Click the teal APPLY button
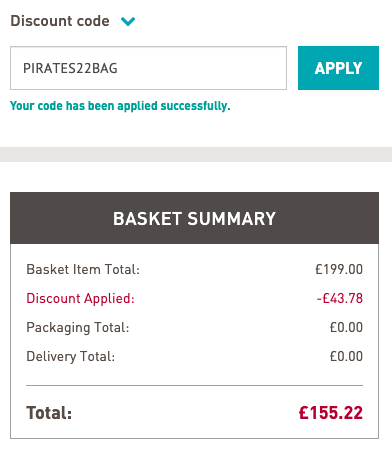 coord(338,68)
